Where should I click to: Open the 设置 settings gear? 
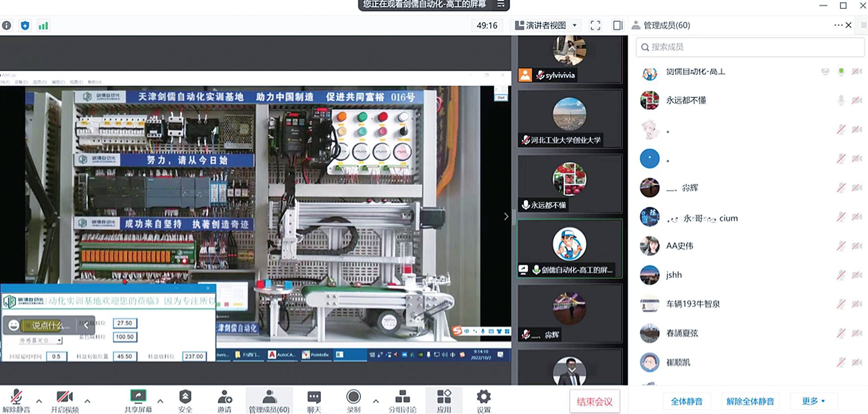(483, 401)
